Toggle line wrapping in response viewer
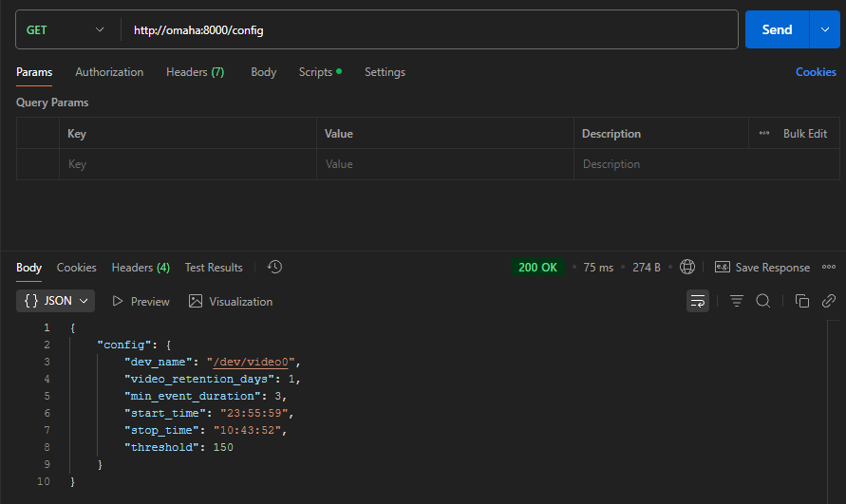846x504 pixels. (698, 301)
